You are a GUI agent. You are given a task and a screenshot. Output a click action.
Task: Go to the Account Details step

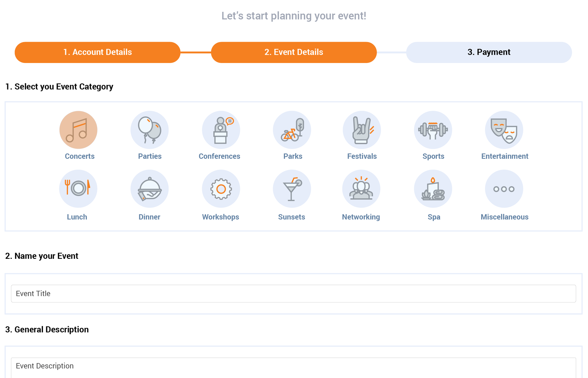(x=97, y=52)
